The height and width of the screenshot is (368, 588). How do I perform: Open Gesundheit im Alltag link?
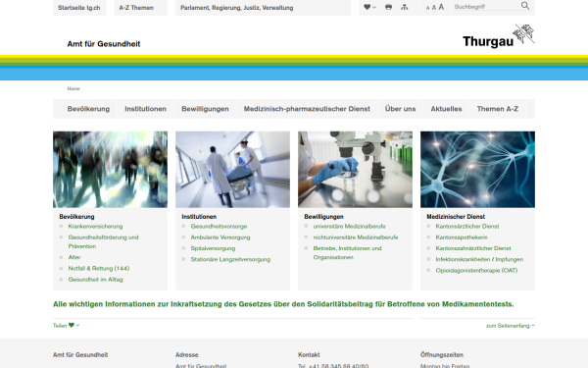pyautogui.click(x=95, y=280)
